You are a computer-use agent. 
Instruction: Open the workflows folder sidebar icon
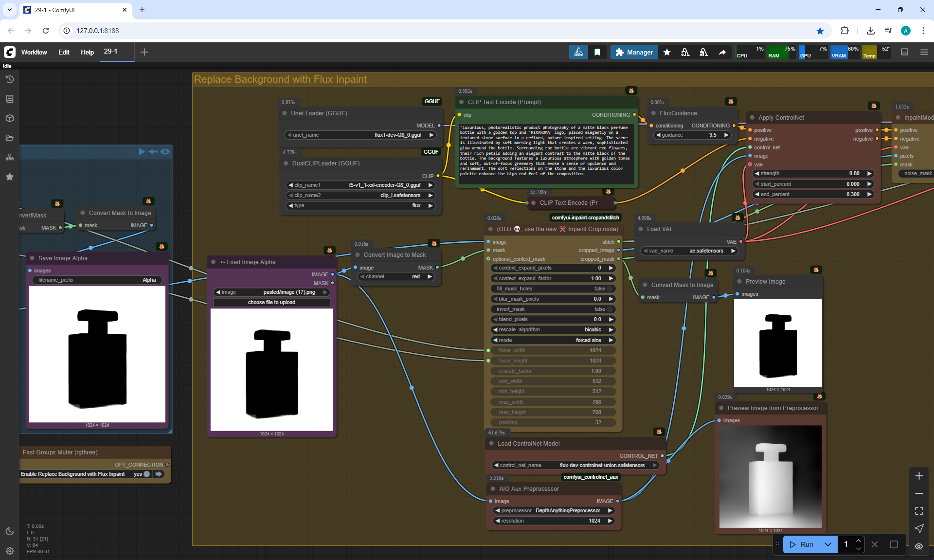[x=10, y=138]
